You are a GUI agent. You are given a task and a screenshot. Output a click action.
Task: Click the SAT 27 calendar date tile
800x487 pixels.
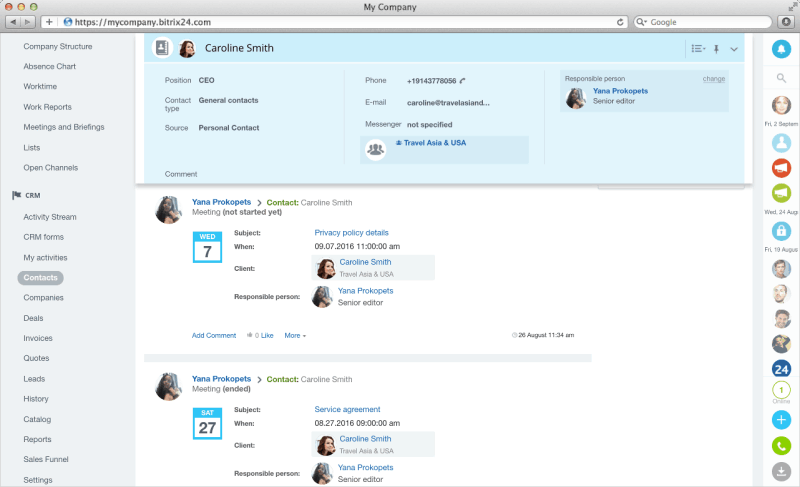(207, 423)
